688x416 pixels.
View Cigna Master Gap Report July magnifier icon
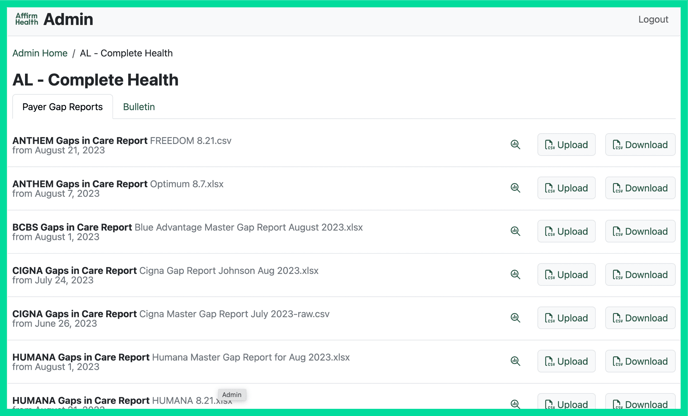click(x=515, y=318)
